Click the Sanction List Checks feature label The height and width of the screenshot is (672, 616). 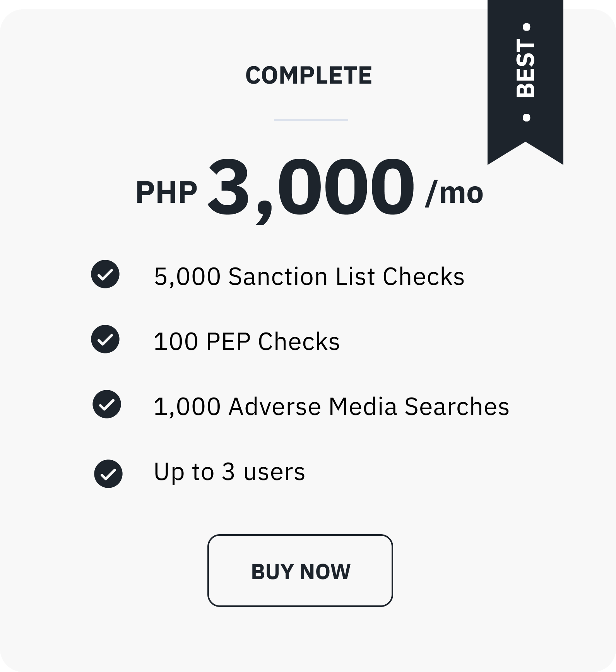point(346,276)
